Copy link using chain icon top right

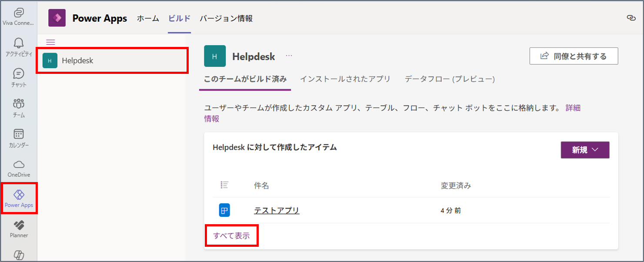click(631, 18)
